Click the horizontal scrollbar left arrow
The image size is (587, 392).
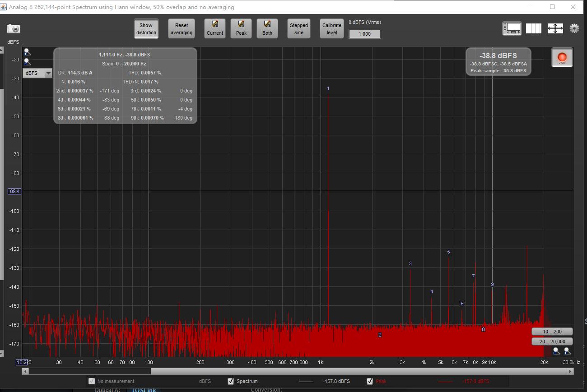(25, 371)
